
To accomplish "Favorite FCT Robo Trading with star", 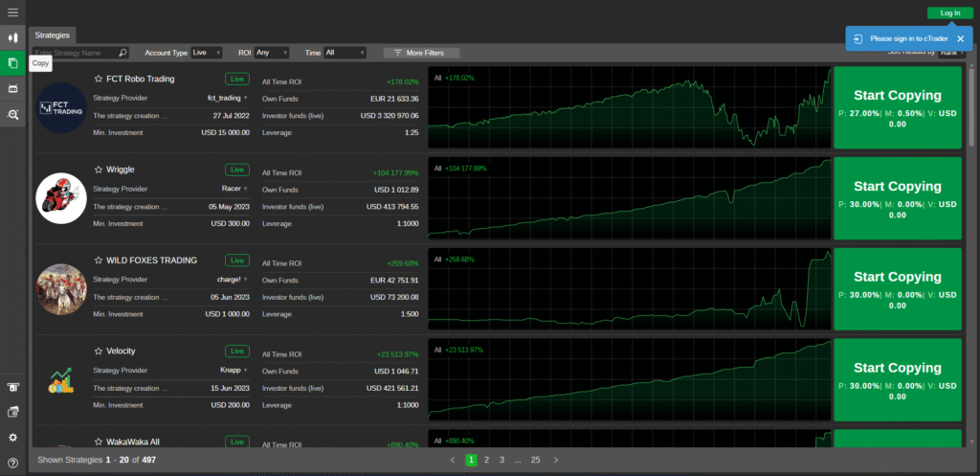I will point(98,79).
